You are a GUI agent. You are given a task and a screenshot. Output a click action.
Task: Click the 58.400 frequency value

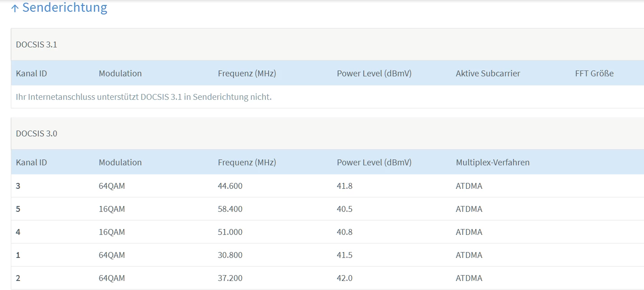click(x=230, y=209)
